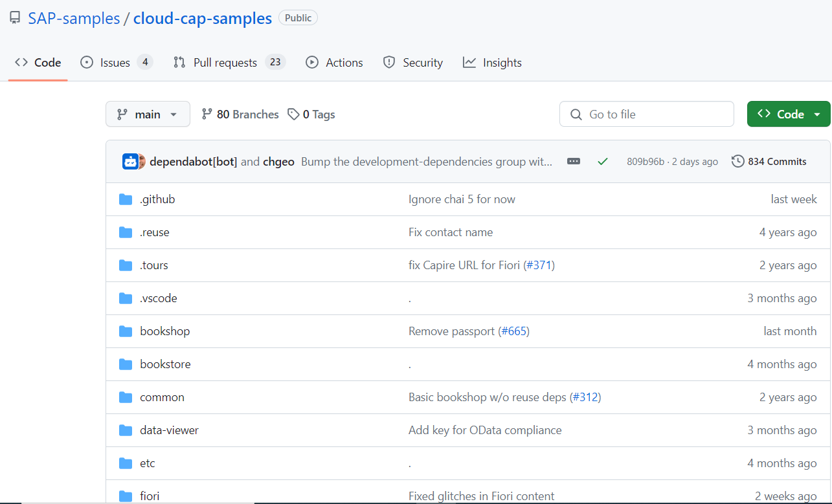Viewport: 832px width, 504px height.
Task: Open the 834 Commits history
Action: pos(769,162)
